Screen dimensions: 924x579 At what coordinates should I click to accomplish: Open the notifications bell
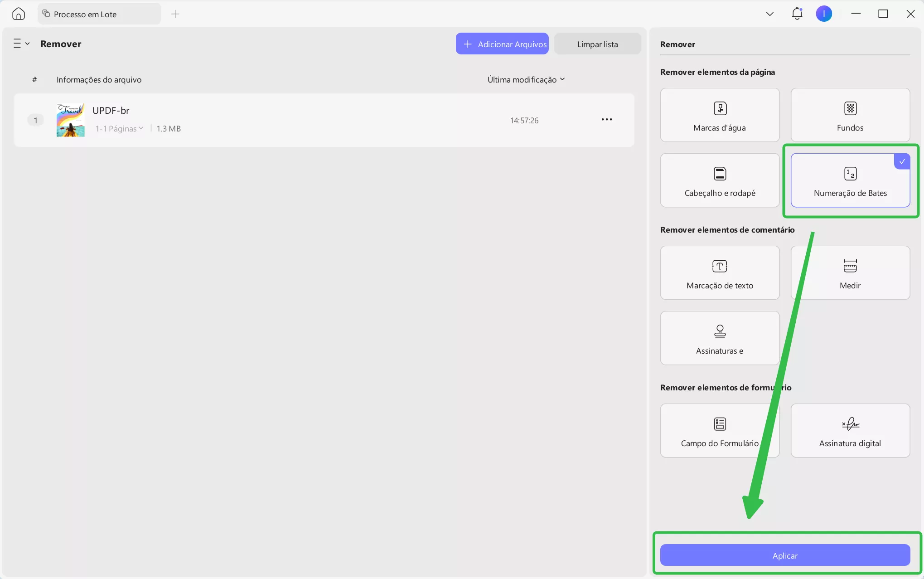point(797,14)
